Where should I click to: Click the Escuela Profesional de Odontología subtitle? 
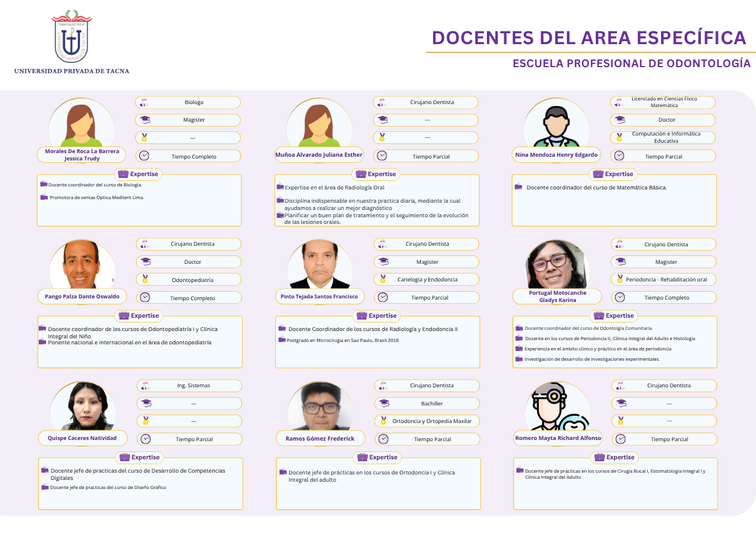tap(631, 64)
